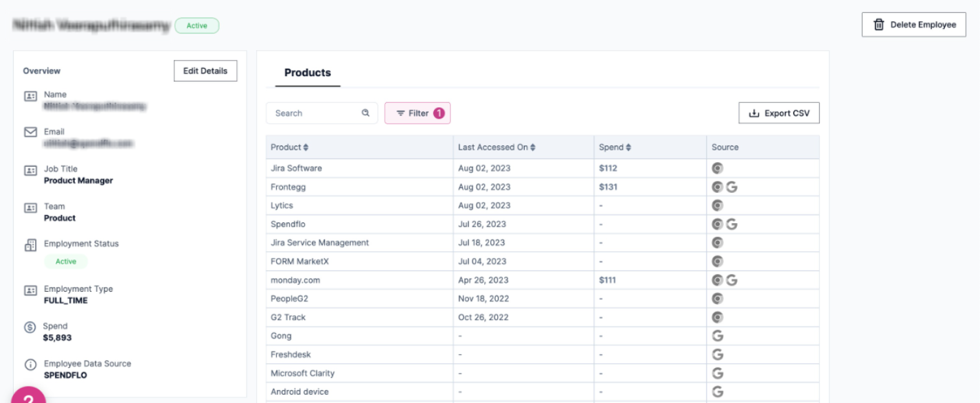
Task: Click the Nov 18, 2022 access date
Action: (484, 299)
